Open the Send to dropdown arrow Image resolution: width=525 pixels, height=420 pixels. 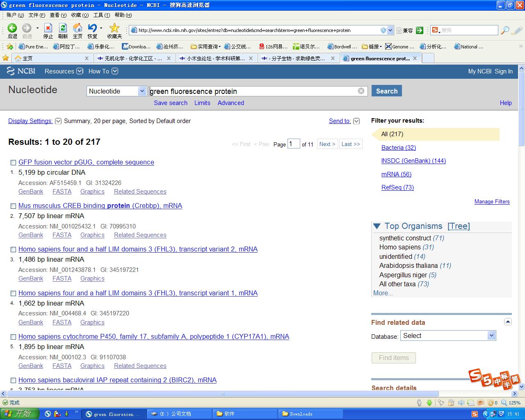tap(356, 121)
